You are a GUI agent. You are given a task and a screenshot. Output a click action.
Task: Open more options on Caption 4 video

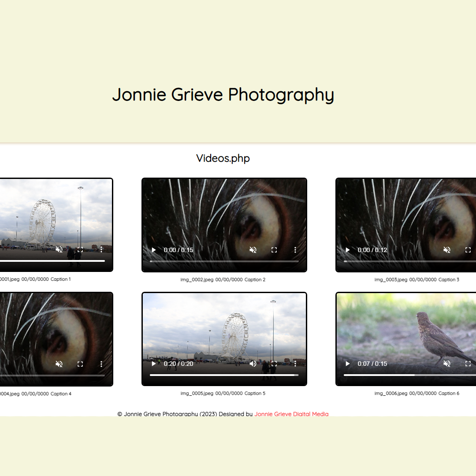coord(101,364)
